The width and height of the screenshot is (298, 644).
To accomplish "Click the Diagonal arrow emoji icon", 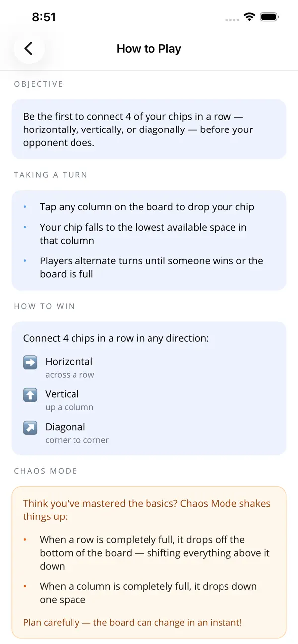I will [30, 428].
